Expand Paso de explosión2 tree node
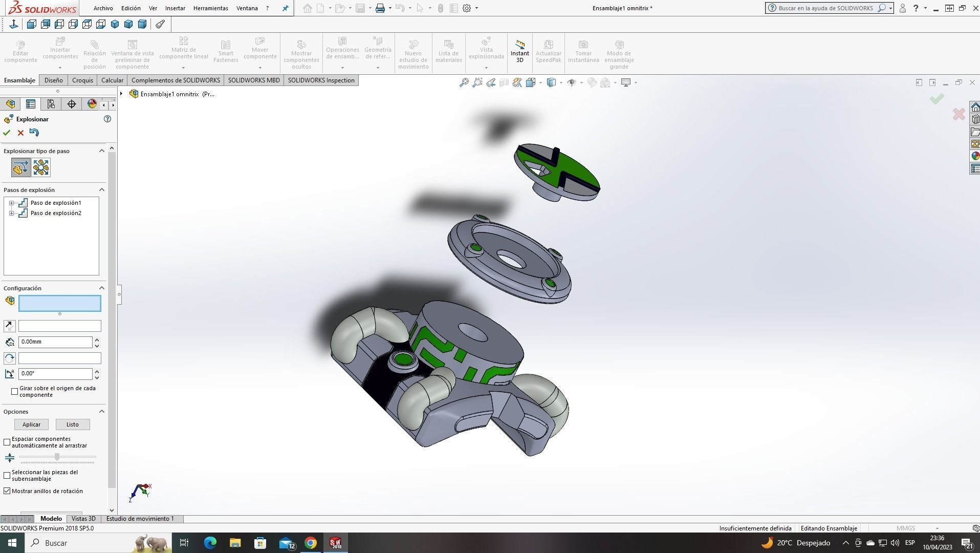Image resolution: width=980 pixels, height=553 pixels. click(x=11, y=213)
